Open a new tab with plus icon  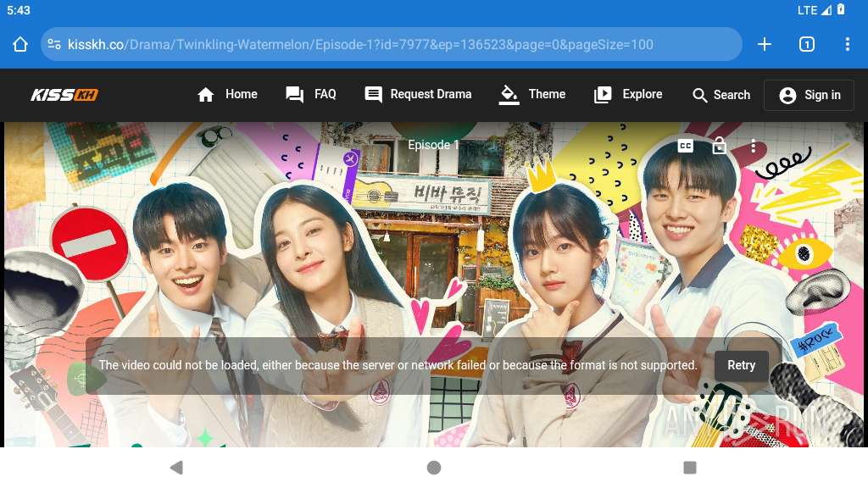point(765,44)
